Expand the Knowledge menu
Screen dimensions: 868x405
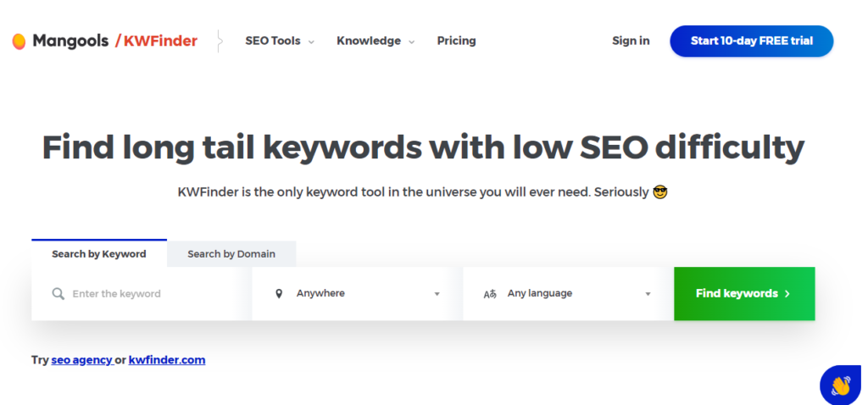pos(375,41)
